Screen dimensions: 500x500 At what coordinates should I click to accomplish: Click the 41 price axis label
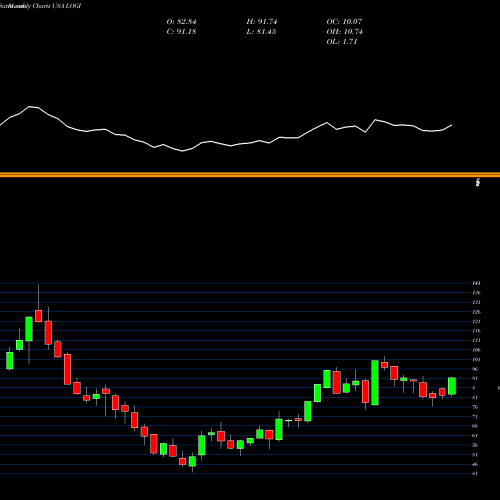(x=475, y=474)
